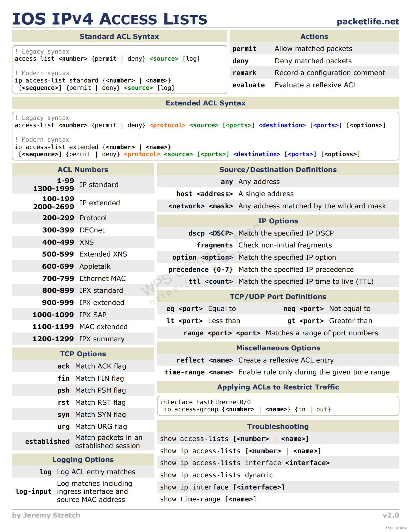
Task: Select the '100-199' ACL number range
Action: tap(58, 199)
